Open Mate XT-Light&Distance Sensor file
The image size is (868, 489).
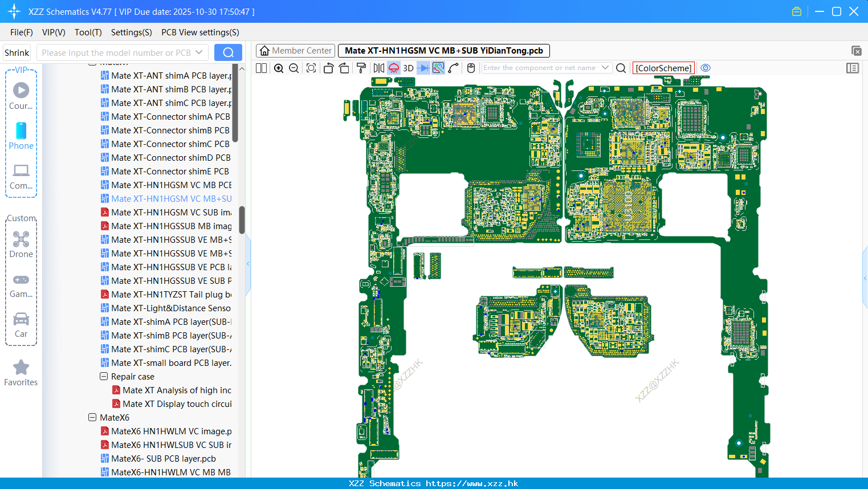point(166,308)
